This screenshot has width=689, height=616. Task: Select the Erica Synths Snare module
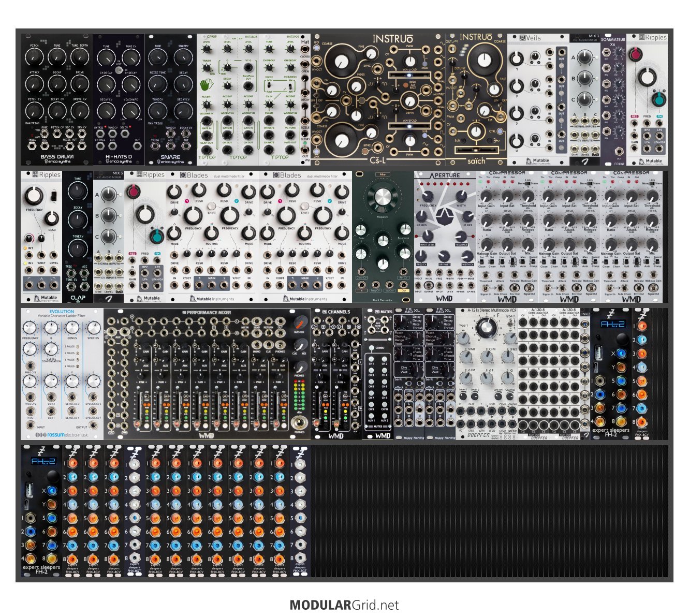click(x=171, y=99)
